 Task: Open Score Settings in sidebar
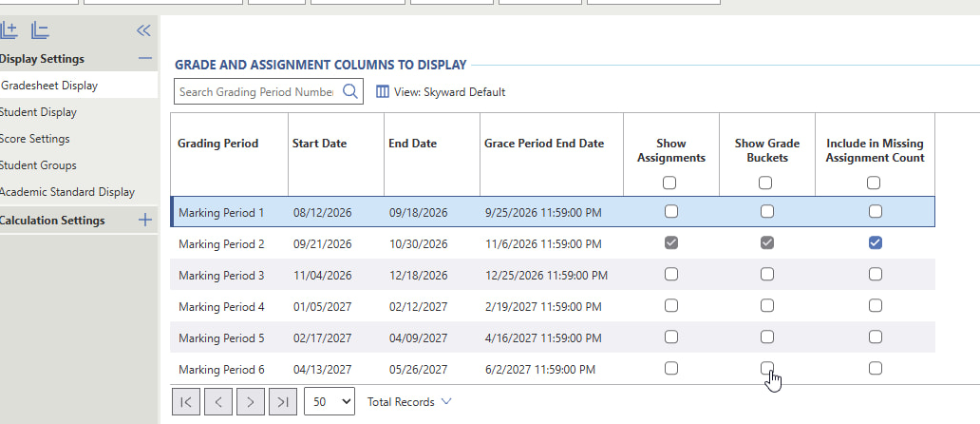coord(35,139)
